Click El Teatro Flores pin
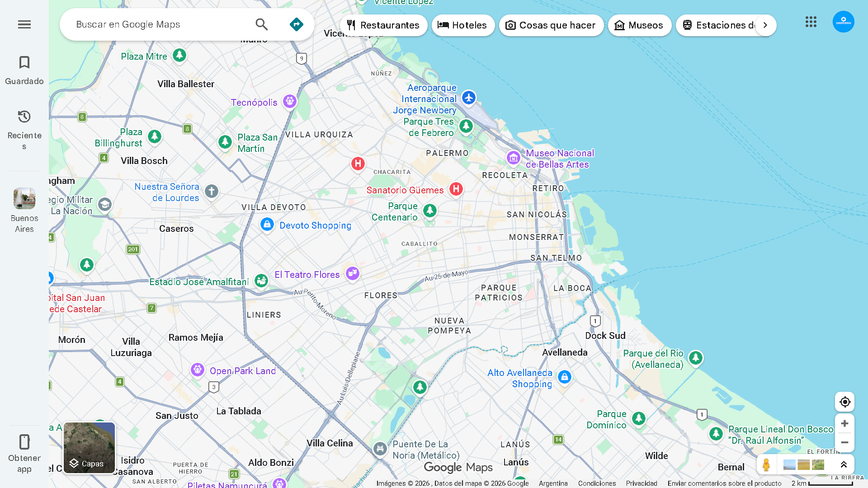 coord(353,273)
